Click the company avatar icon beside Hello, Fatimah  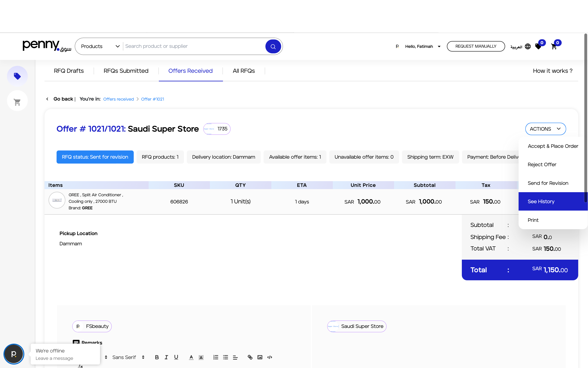pyautogui.click(x=397, y=46)
